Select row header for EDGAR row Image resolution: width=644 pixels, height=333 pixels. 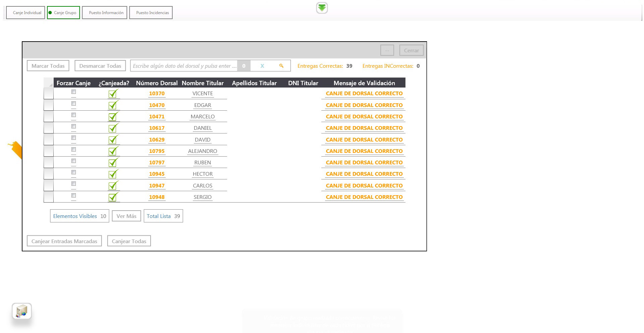(x=49, y=105)
